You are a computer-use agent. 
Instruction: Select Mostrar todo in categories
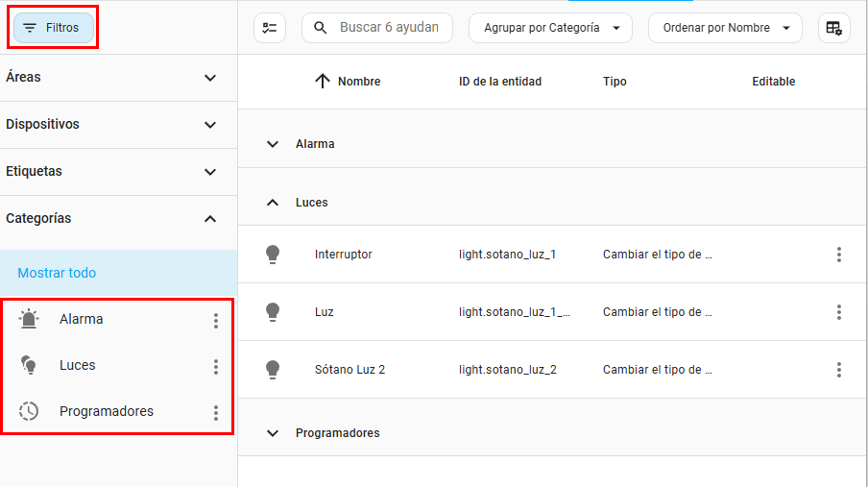coord(57,273)
